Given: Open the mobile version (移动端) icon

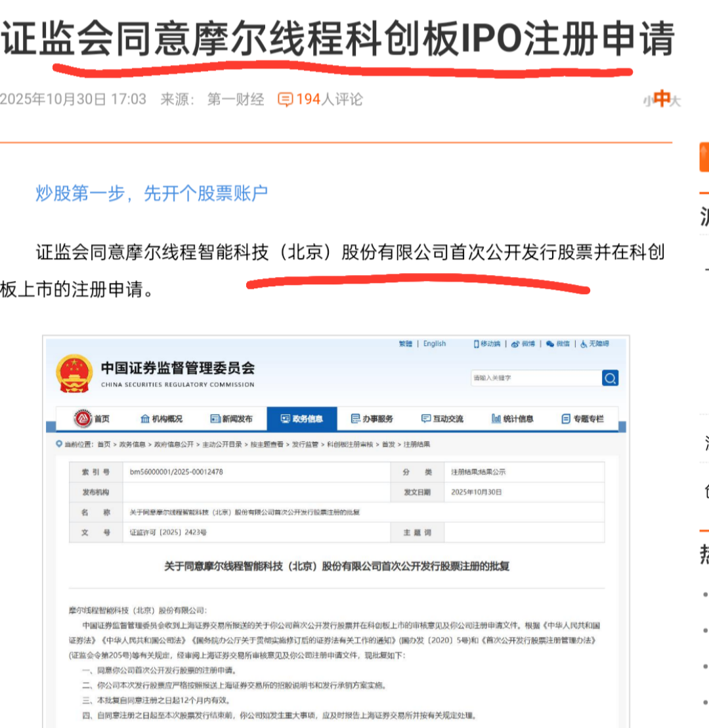Looking at the screenshot, I should pos(486,343).
